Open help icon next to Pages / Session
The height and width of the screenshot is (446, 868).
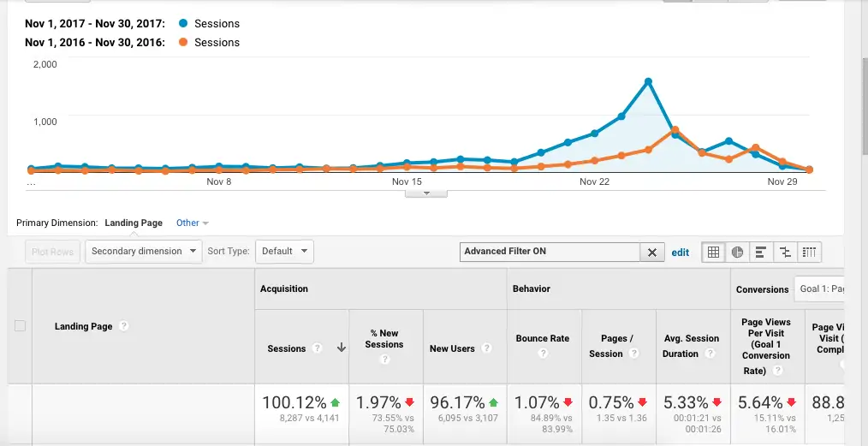[634, 353]
